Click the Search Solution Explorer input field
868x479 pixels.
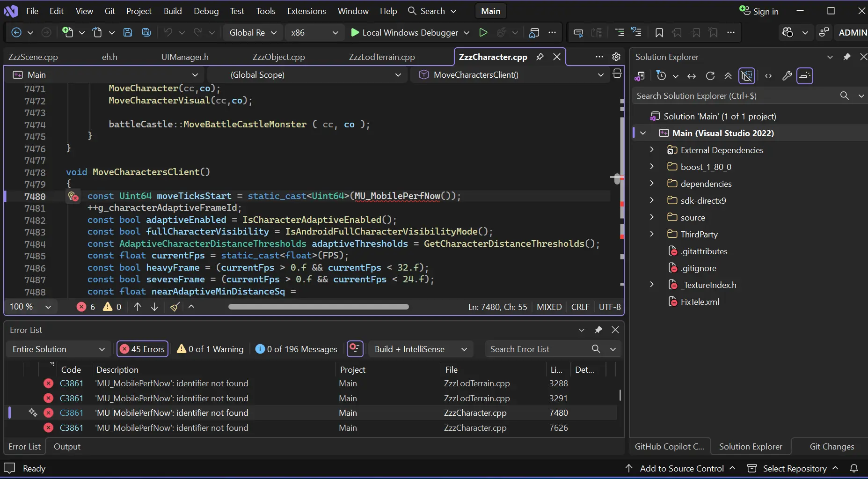[x=736, y=96]
